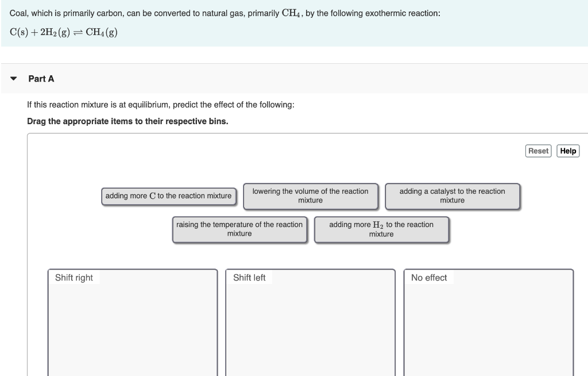Click the Reset button
Image resolution: width=588 pixels, height=376 pixels.
[538, 151]
